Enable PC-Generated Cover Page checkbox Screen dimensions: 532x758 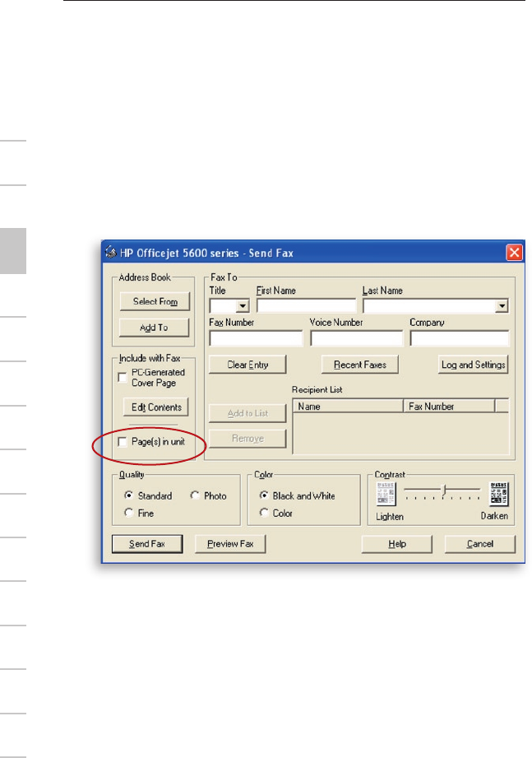[x=123, y=377]
